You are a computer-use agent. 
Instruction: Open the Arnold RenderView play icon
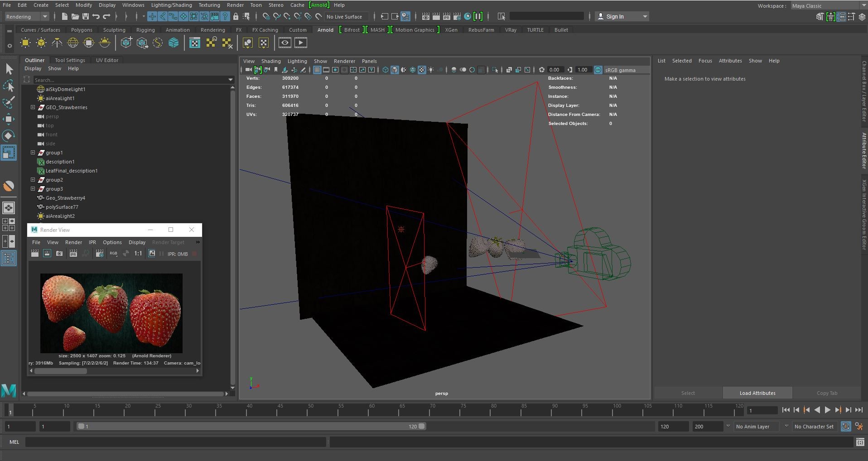tap(300, 43)
